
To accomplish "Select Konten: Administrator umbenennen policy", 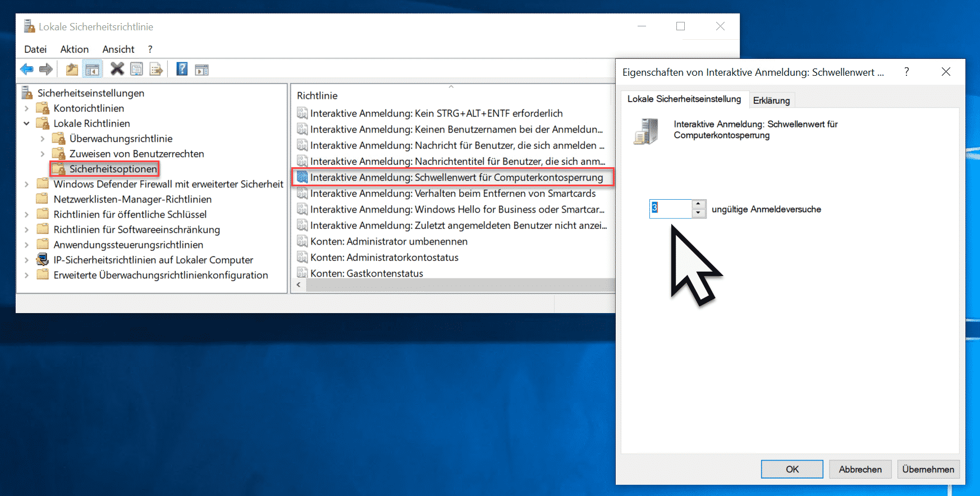I will [x=389, y=241].
